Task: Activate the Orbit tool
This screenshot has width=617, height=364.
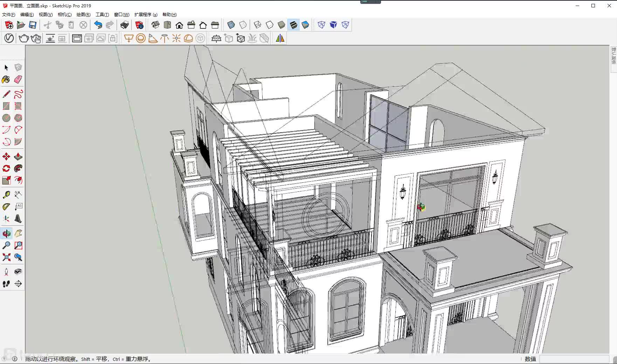Action: [6, 233]
